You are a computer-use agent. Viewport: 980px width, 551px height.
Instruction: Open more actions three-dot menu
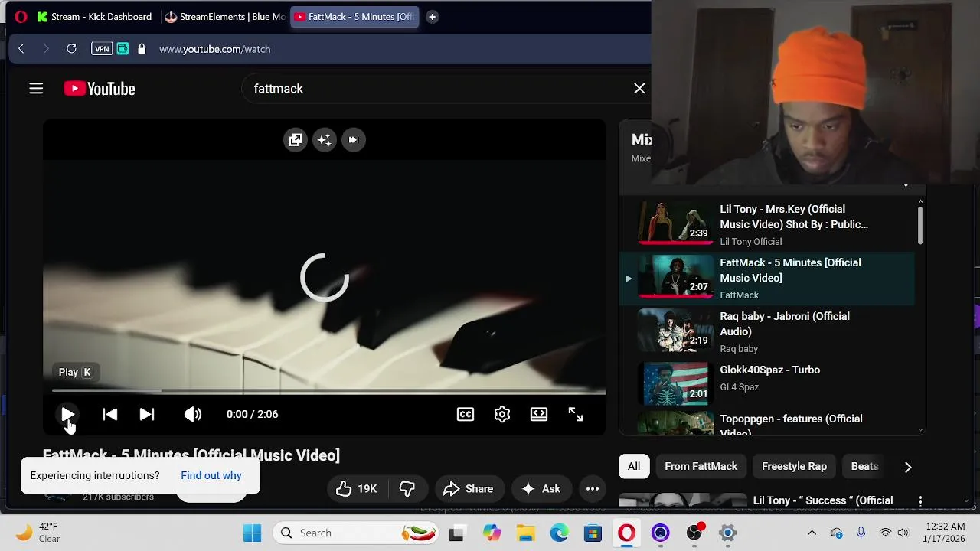tap(593, 488)
